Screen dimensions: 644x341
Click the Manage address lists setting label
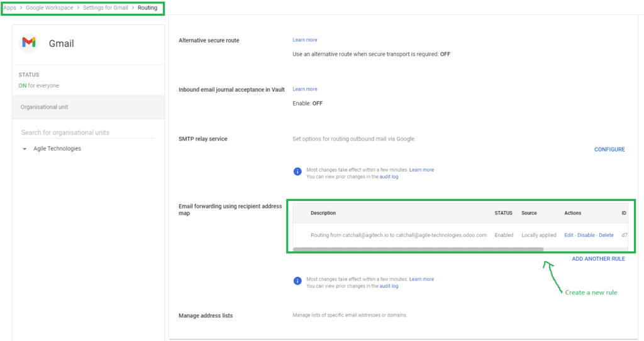206,315
